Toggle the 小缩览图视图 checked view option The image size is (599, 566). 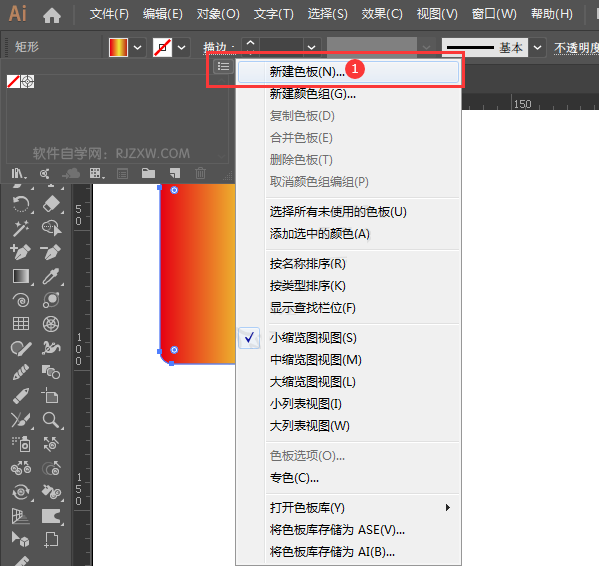(x=348, y=338)
